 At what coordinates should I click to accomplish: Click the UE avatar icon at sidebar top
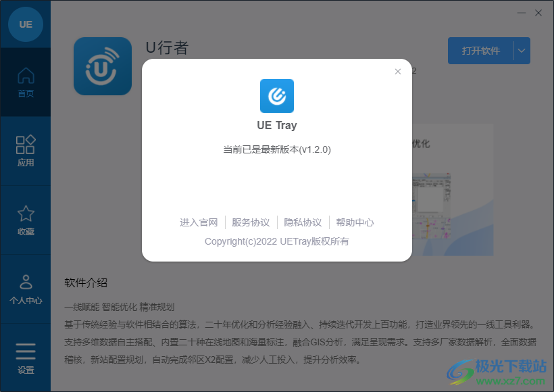click(26, 25)
